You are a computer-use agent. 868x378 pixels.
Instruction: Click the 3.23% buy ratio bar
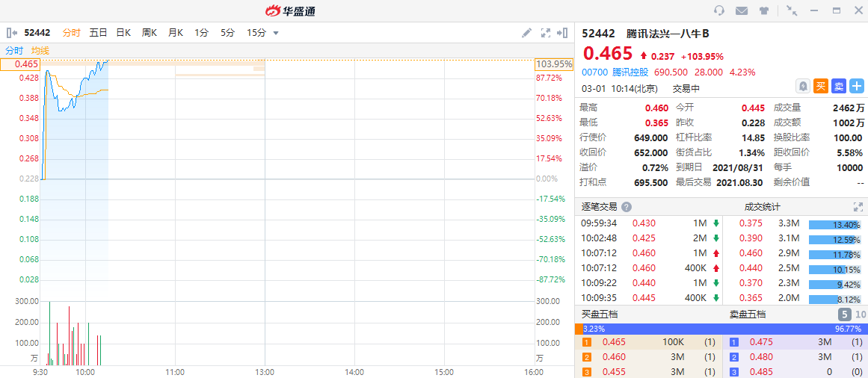coord(579,329)
